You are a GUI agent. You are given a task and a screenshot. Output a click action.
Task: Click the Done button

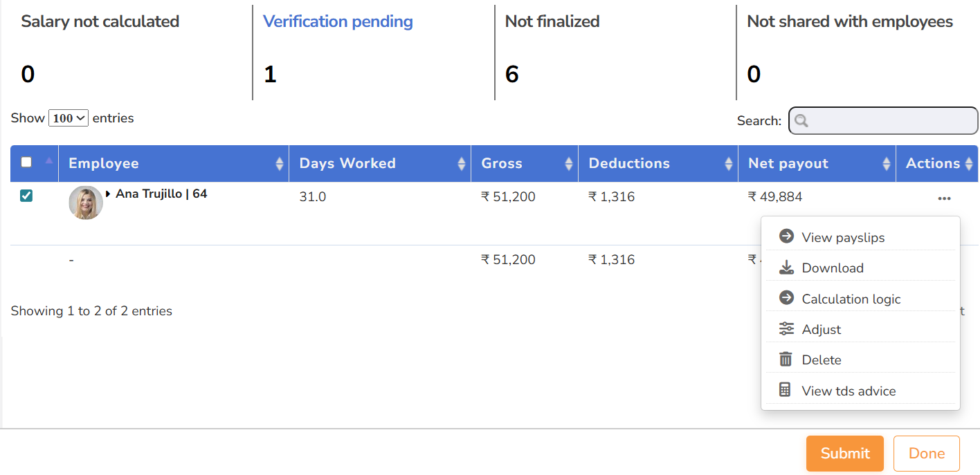pyautogui.click(x=926, y=454)
